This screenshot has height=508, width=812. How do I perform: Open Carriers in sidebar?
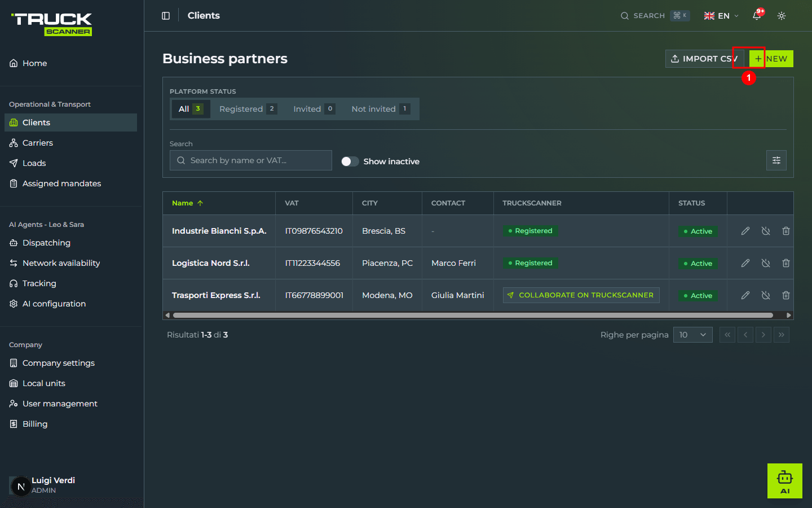pos(70,143)
